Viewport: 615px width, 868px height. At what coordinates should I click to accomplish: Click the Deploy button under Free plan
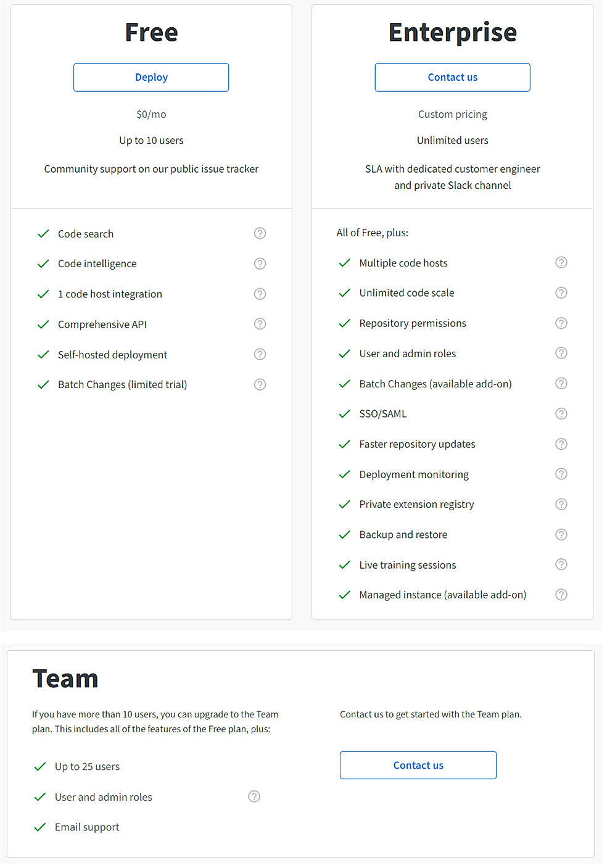coord(151,77)
